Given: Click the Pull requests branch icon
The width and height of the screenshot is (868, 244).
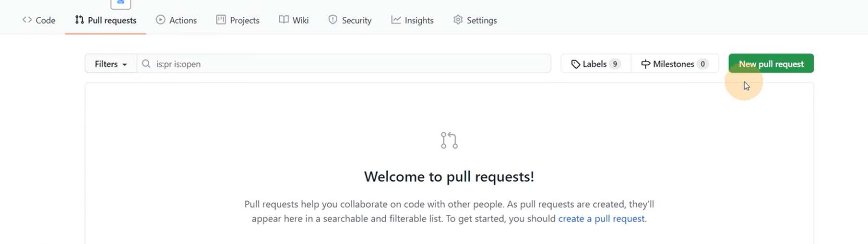Looking at the screenshot, I should [x=80, y=20].
